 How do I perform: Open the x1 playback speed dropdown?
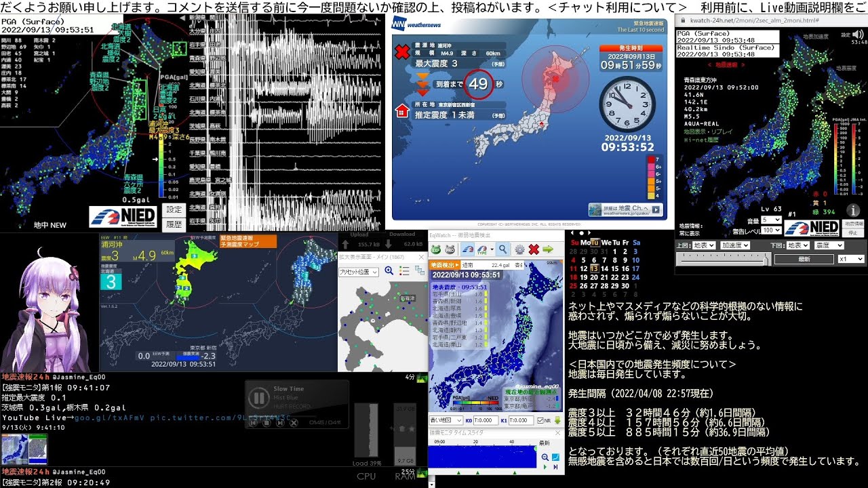tap(850, 259)
